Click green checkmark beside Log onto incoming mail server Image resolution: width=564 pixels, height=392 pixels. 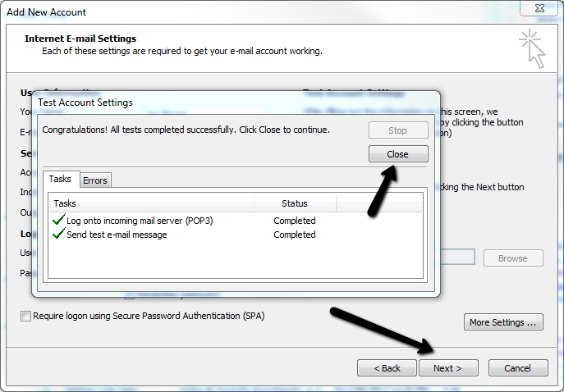[x=57, y=220]
